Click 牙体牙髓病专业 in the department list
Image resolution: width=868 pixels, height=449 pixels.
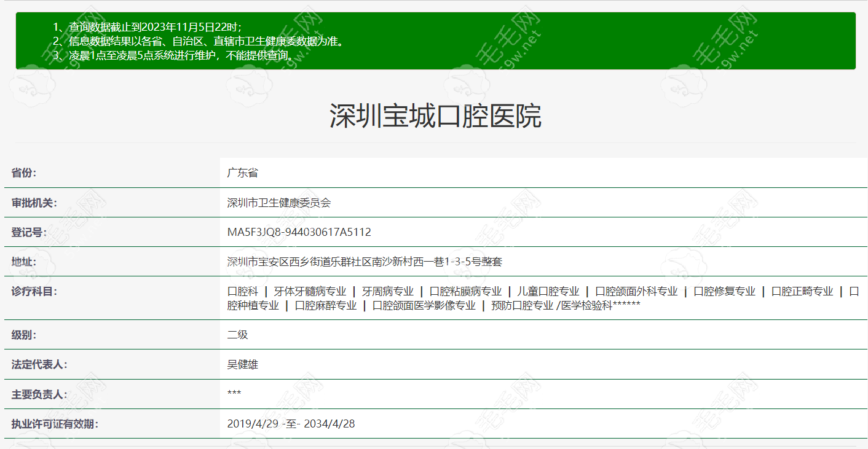[x=310, y=291]
